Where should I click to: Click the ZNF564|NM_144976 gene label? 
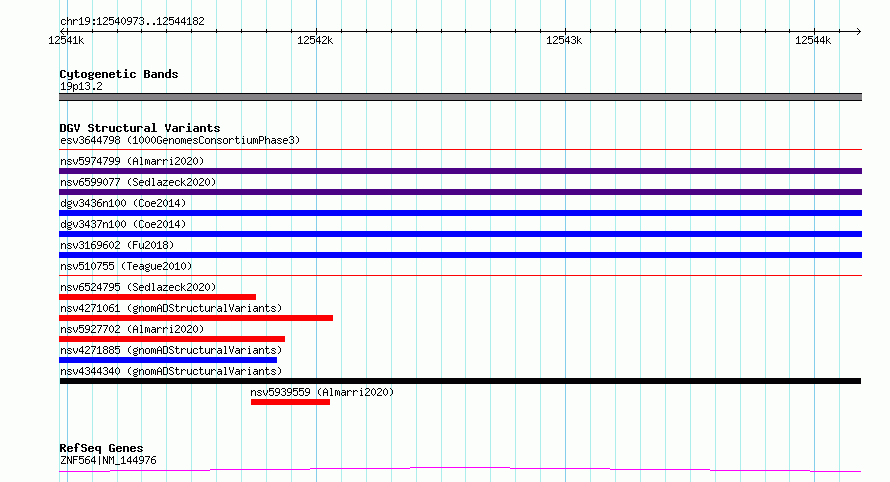(x=108, y=460)
